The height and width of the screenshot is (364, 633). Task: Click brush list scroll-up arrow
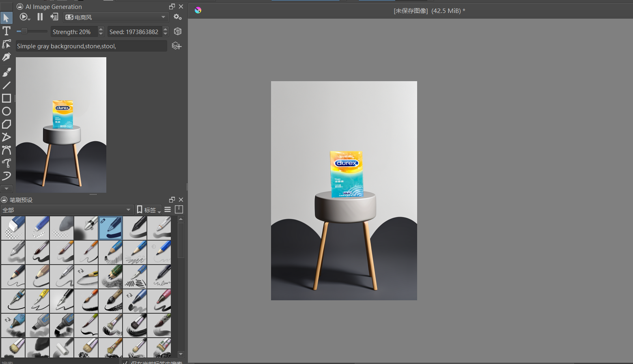(181, 219)
